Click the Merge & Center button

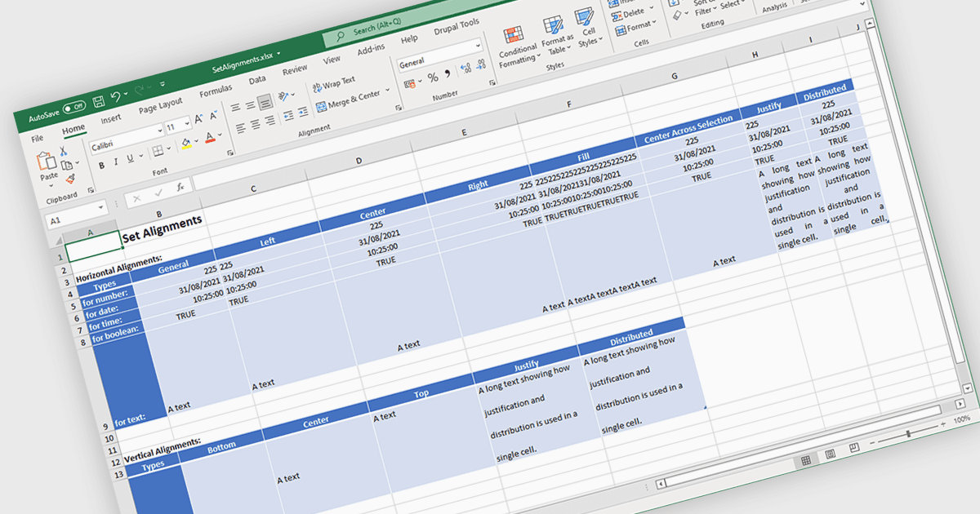(350, 100)
